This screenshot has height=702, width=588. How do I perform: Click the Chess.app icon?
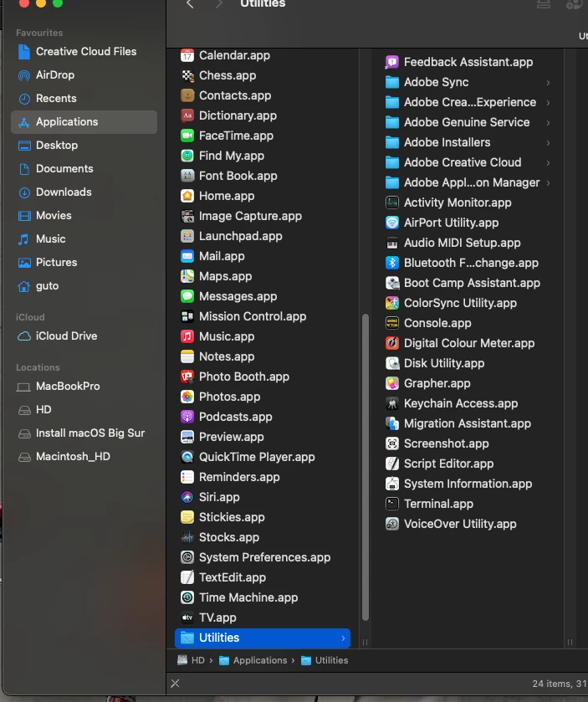coord(187,75)
